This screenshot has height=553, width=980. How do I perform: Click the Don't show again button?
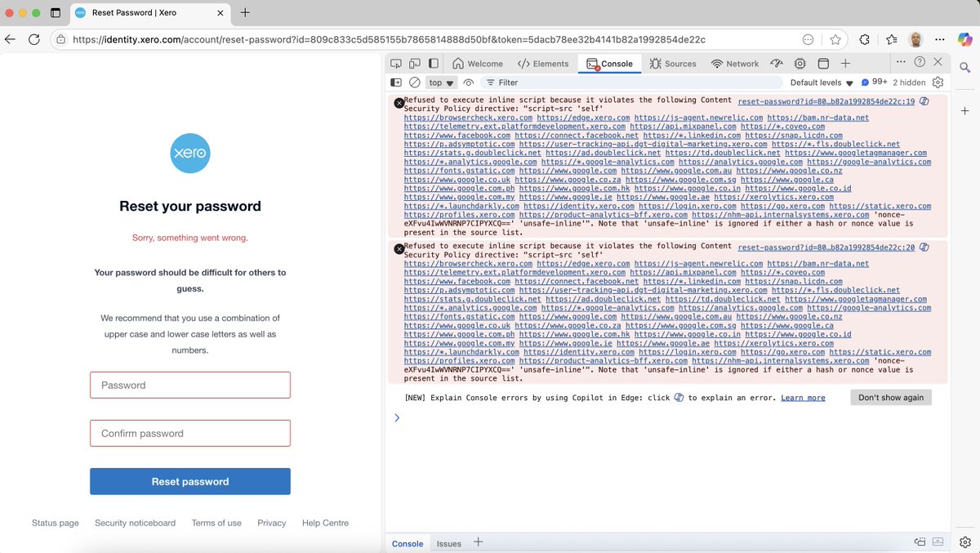coord(891,398)
